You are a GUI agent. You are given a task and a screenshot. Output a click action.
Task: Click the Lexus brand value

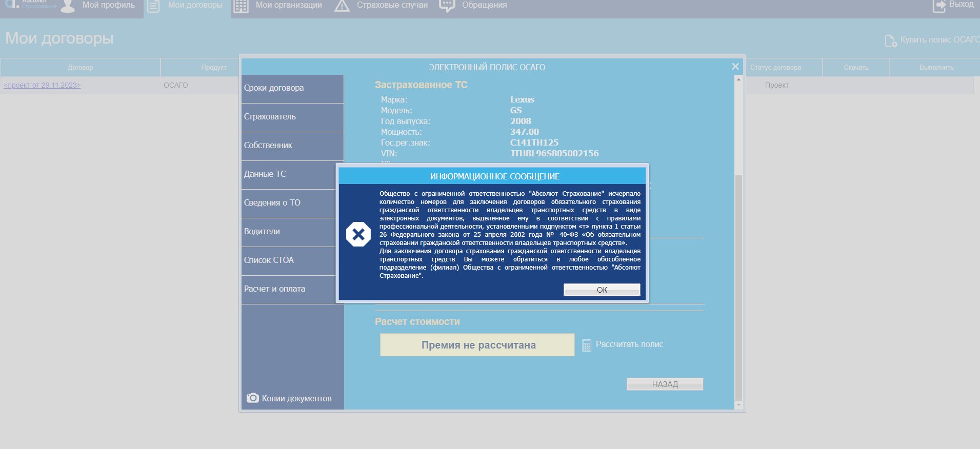tap(522, 99)
